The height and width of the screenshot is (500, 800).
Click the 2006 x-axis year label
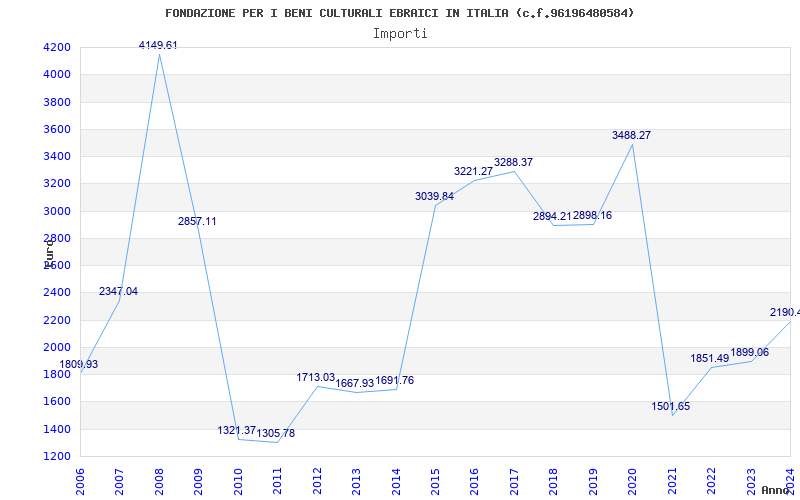pyautogui.click(x=80, y=481)
